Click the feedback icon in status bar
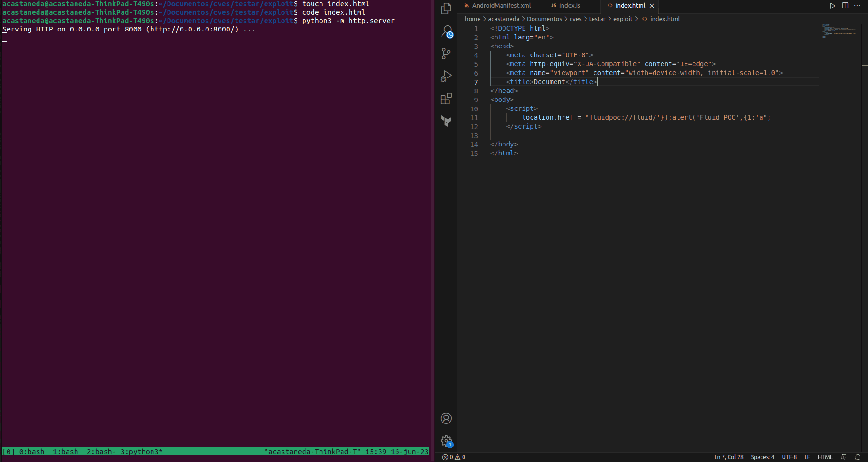Screen dimensions: 868x462 (x=844, y=457)
